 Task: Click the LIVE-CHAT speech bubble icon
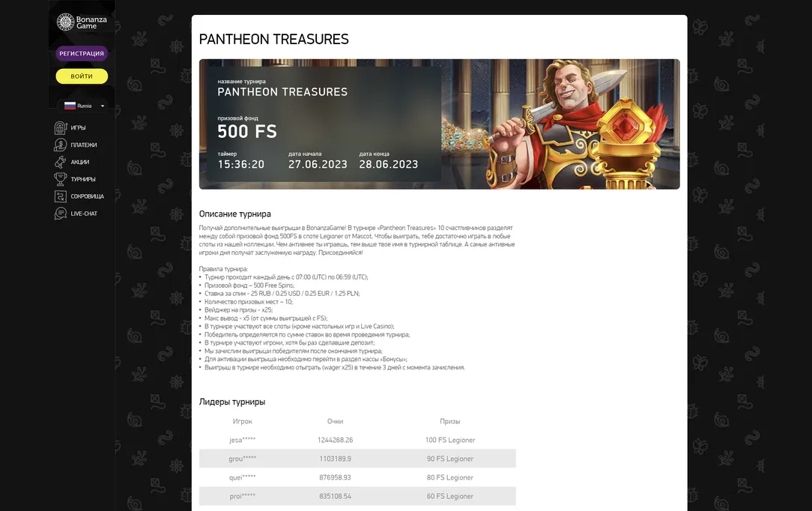click(x=61, y=214)
